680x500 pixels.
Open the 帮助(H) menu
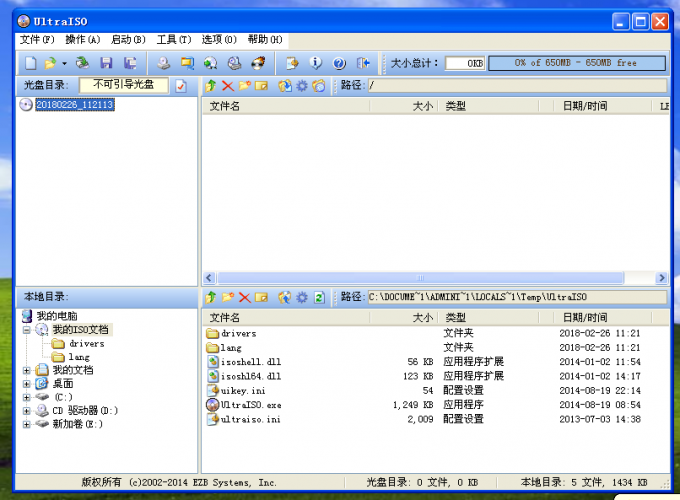(265, 39)
